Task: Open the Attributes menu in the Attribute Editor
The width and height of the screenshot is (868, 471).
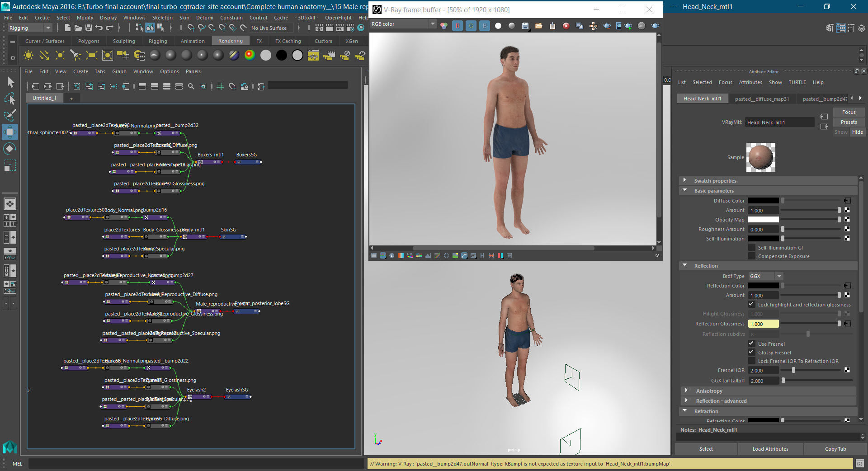Action: coord(750,82)
